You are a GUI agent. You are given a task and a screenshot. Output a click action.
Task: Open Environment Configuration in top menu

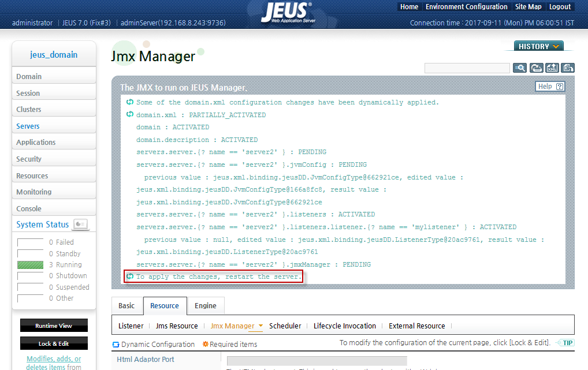coord(466,7)
